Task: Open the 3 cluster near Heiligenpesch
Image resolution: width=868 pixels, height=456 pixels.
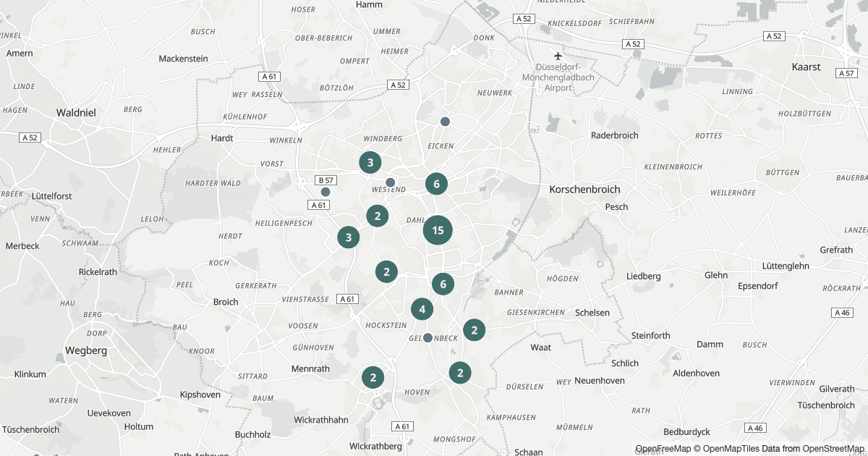Action: click(349, 237)
